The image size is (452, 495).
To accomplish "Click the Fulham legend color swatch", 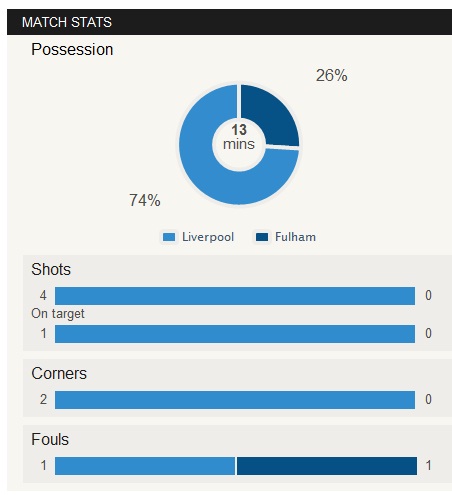I will pos(262,237).
